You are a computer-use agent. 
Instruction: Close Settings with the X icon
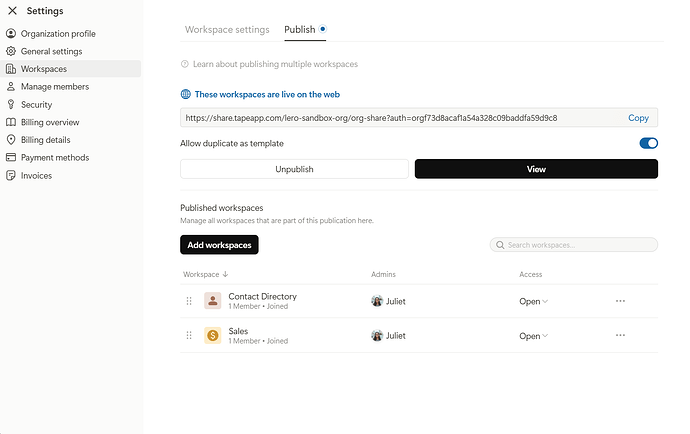pyautogui.click(x=12, y=11)
